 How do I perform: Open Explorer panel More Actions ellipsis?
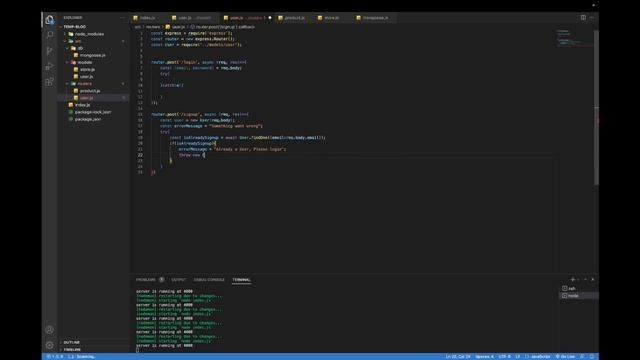pos(122,18)
